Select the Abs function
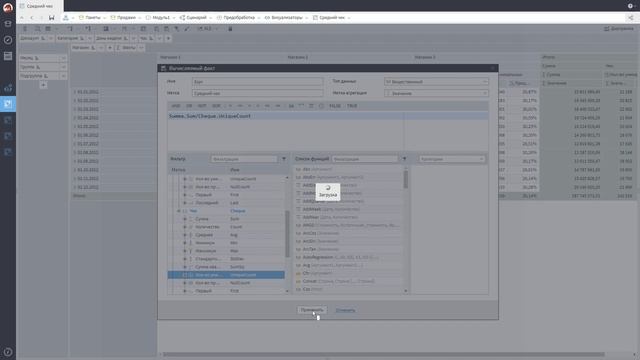Image resolution: width=640 pixels, height=360 pixels. pos(349,169)
